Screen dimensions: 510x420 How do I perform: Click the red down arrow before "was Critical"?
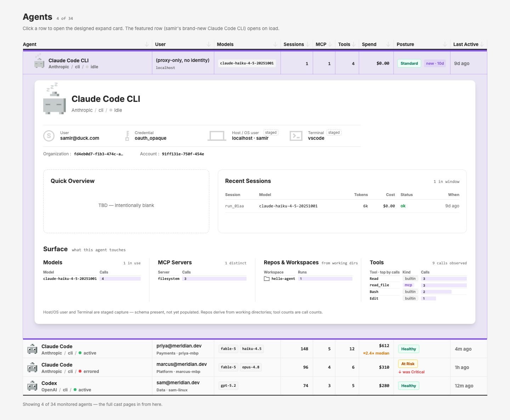click(400, 372)
